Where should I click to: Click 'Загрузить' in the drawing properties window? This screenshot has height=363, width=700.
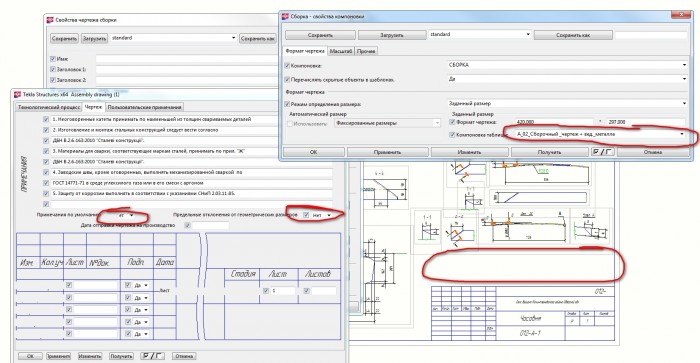[x=94, y=38]
